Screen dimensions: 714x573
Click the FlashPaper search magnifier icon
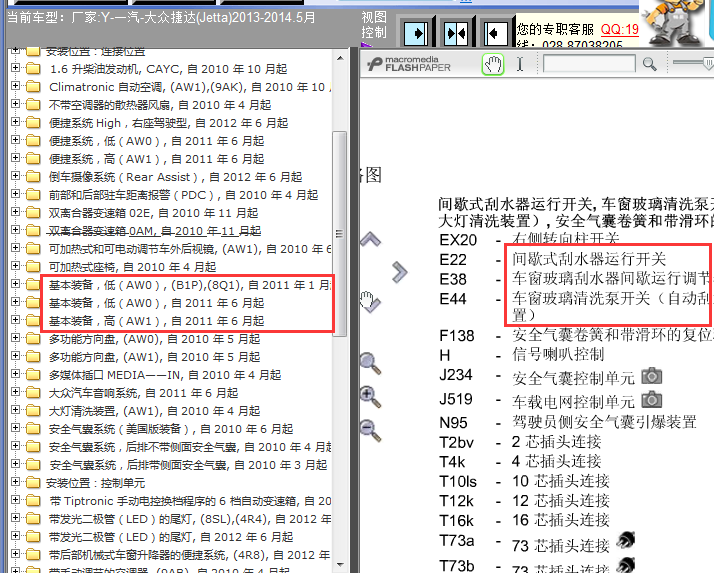pos(650,64)
